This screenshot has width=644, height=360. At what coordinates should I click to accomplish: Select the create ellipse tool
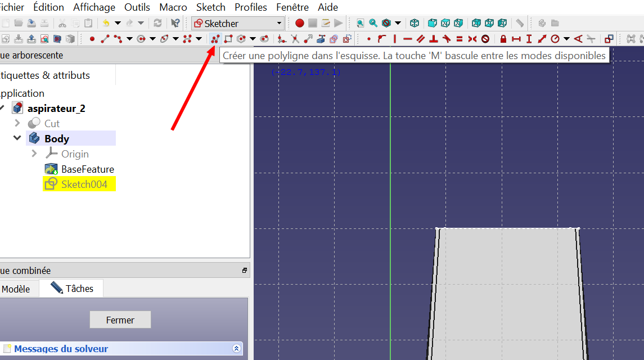(x=164, y=39)
